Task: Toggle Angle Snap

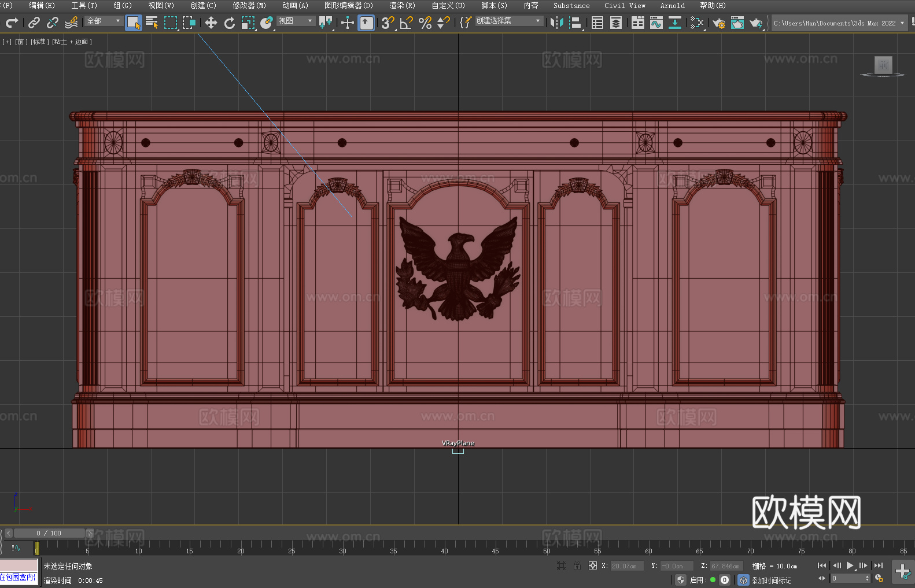Action: 407,23
